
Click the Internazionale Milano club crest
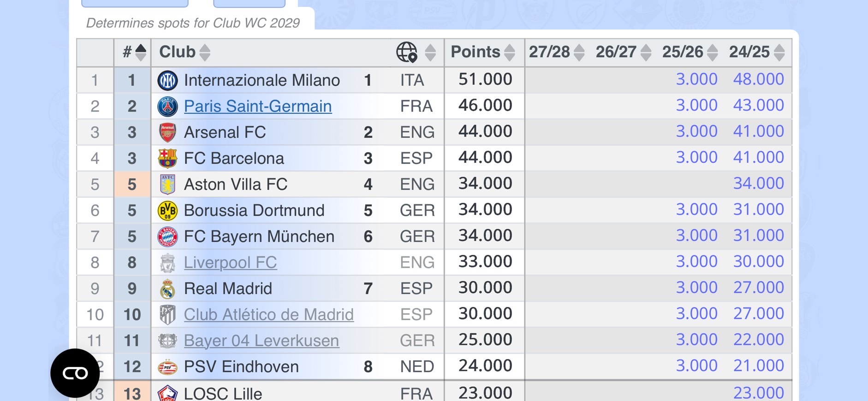click(167, 81)
